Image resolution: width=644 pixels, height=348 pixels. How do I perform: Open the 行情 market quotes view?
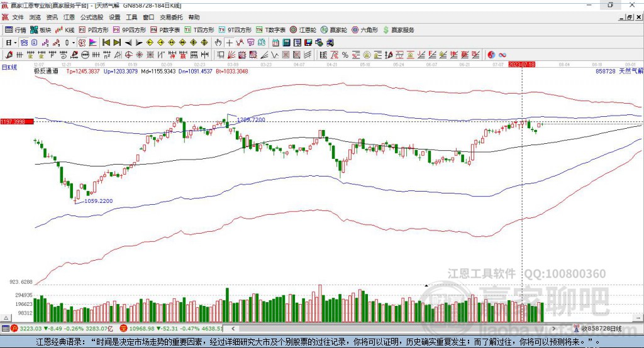tap(16, 30)
